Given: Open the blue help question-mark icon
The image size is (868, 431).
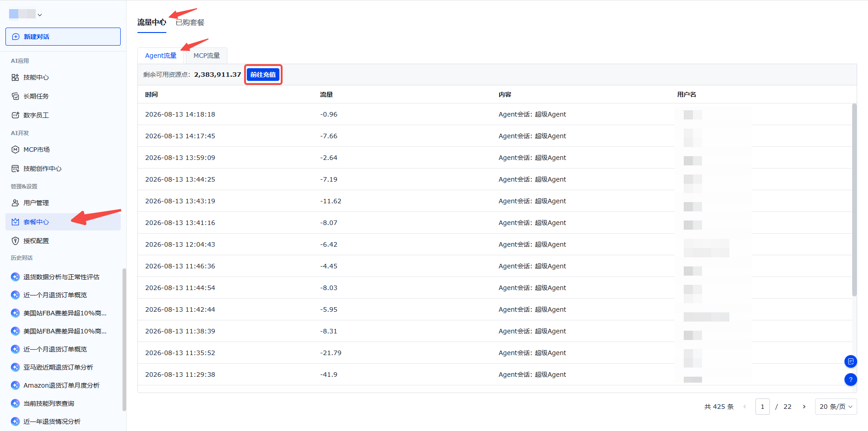Looking at the screenshot, I should point(850,379).
